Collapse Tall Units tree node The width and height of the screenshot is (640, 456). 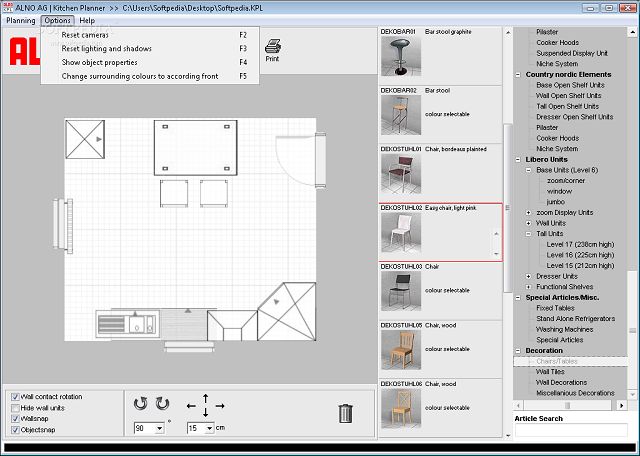point(529,234)
